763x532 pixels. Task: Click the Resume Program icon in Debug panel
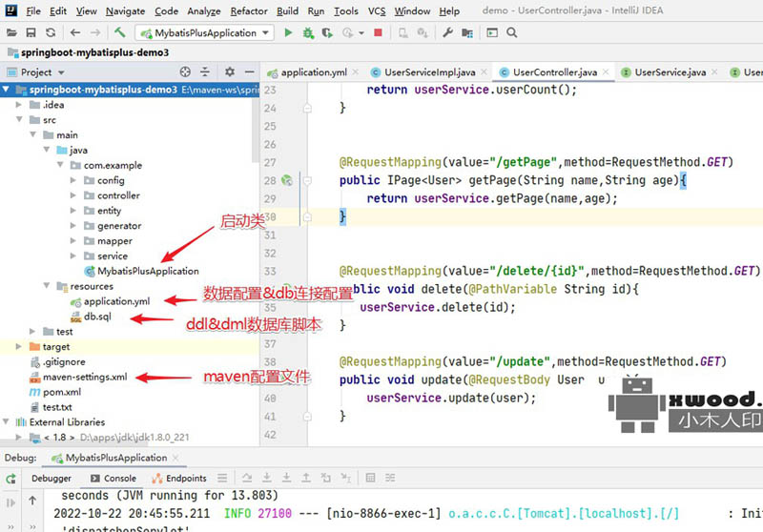point(10,502)
